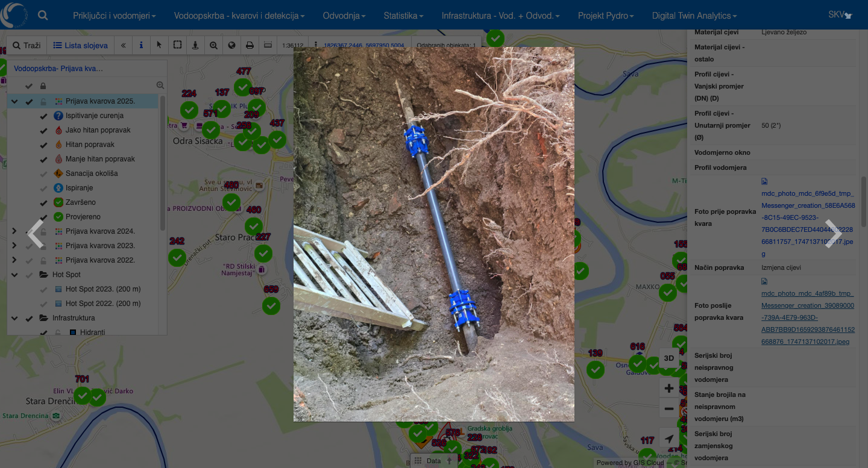Select the arrow pointer tool

159,45
